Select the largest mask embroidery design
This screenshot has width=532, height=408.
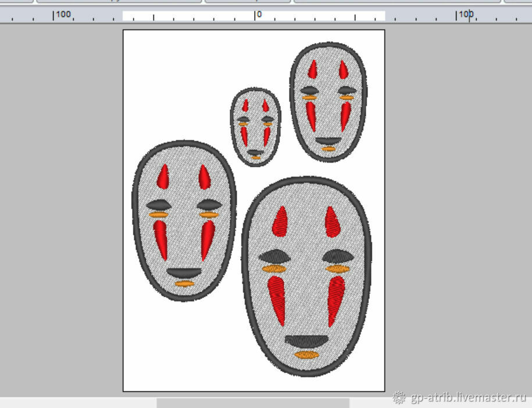(x=307, y=277)
